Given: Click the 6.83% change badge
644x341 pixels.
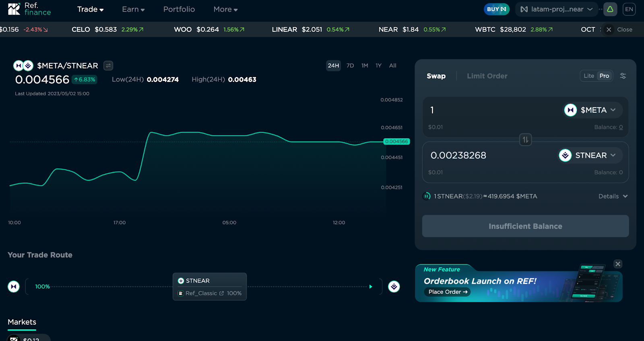Looking at the screenshot, I should pyautogui.click(x=85, y=79).
